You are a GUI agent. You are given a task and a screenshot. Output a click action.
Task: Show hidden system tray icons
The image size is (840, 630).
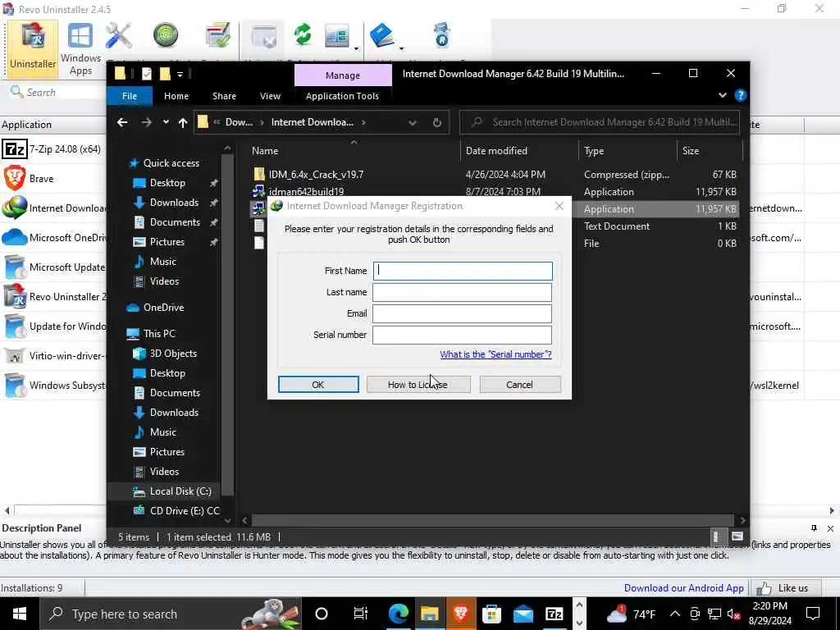(x=675, y=614)
